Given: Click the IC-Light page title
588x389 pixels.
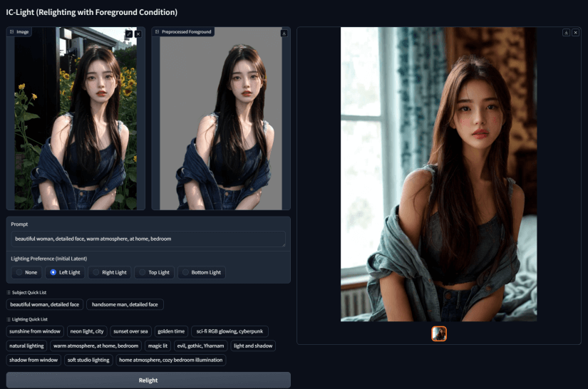Looking at the screenshot, I should coord(91,12).
